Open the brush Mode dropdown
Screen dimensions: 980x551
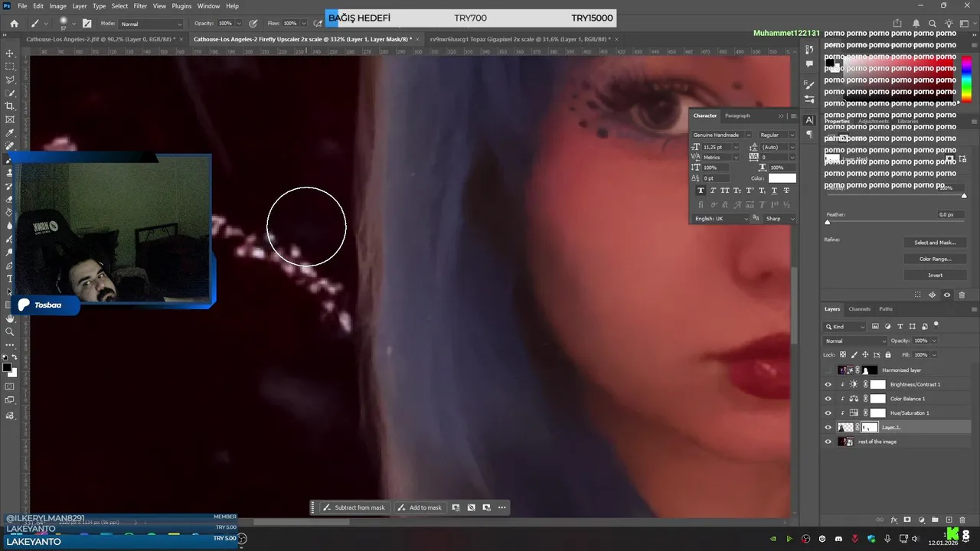151,24
